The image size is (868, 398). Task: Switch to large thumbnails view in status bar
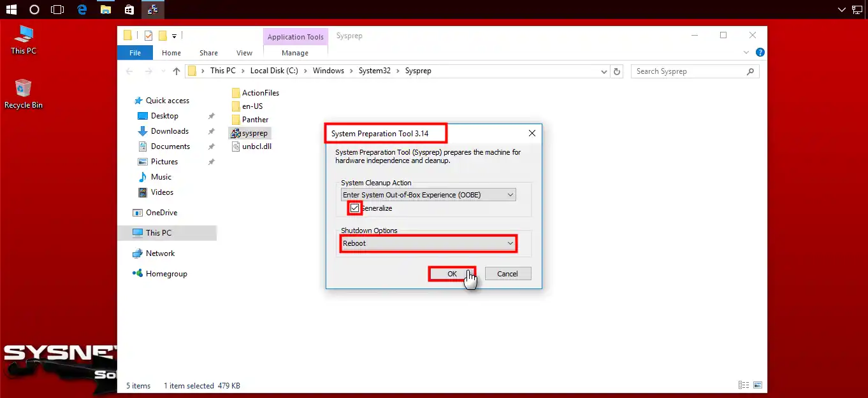[758, 385]
